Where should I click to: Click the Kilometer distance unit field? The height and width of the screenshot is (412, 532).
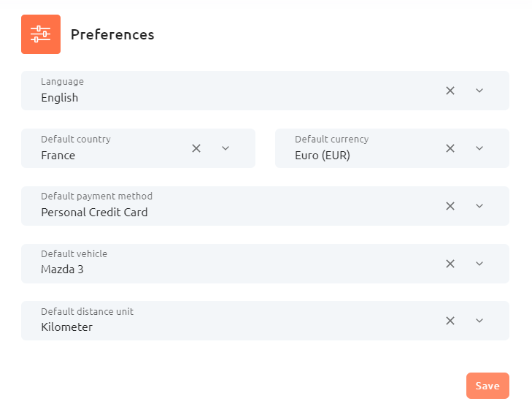(x=265, y=321)
